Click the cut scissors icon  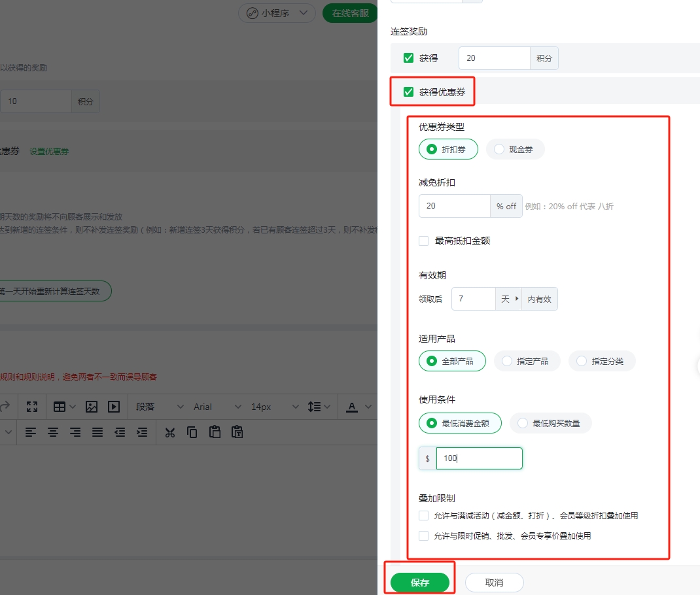[x=170, y=432]
